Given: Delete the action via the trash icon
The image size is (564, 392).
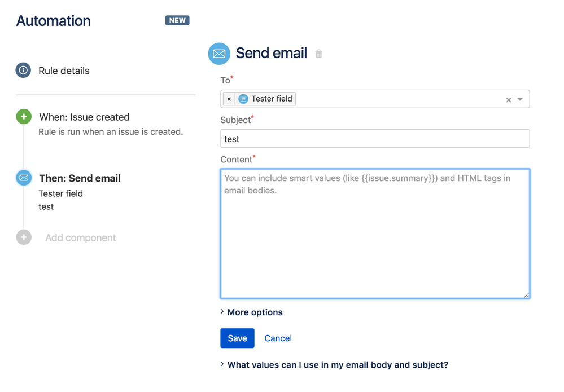Looking at the screenshot, I should click(x=318, y=54).
